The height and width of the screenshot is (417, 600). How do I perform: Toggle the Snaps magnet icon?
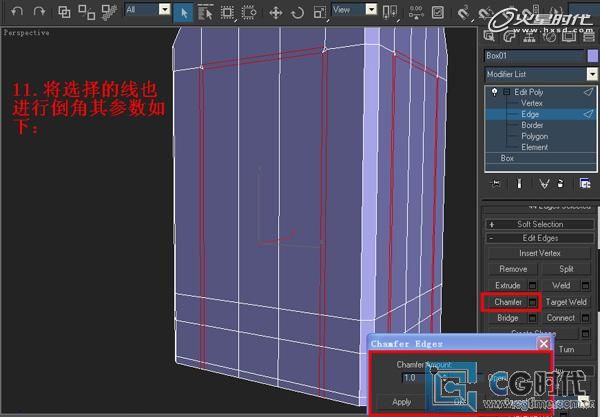click(x=464, y=13)
